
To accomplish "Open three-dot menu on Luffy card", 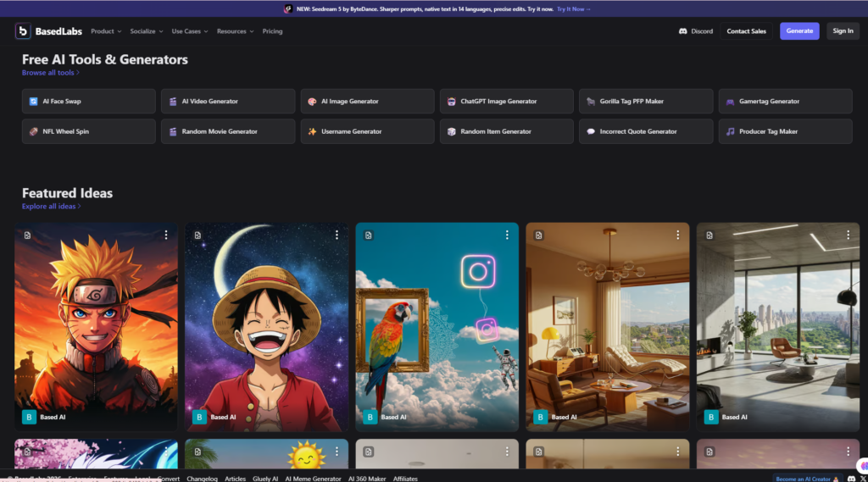I will [337, 235].
